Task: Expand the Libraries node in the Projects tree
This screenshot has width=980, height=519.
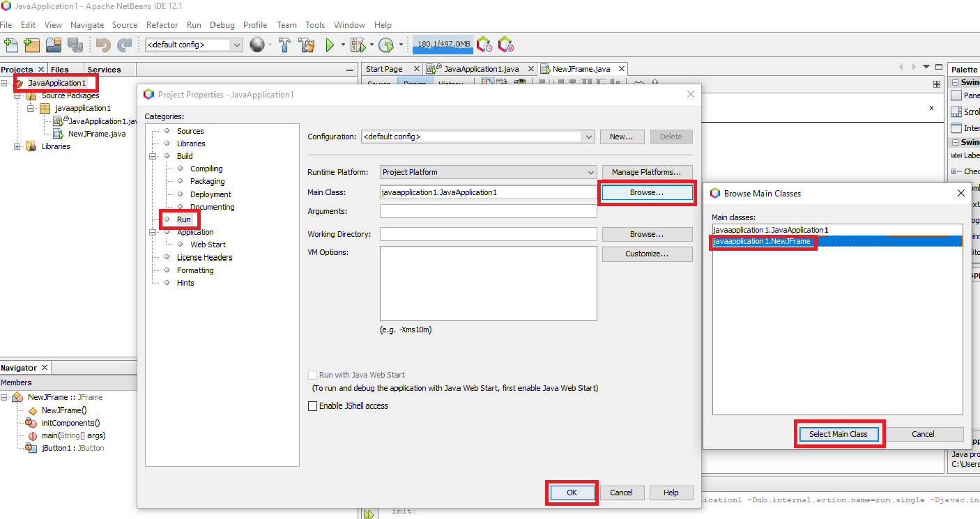Action: click(17, 146)
